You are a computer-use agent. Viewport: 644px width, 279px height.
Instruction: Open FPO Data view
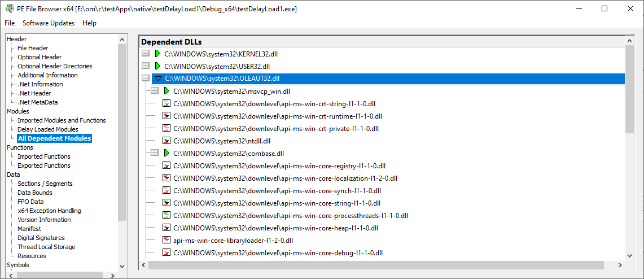point(31,202)
